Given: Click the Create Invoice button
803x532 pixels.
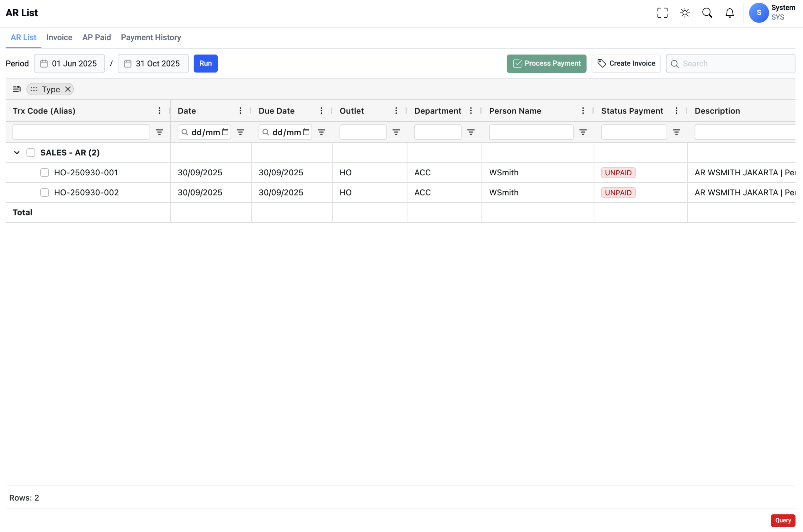Looking at the screenshot, I should click(x=626, y=63).
